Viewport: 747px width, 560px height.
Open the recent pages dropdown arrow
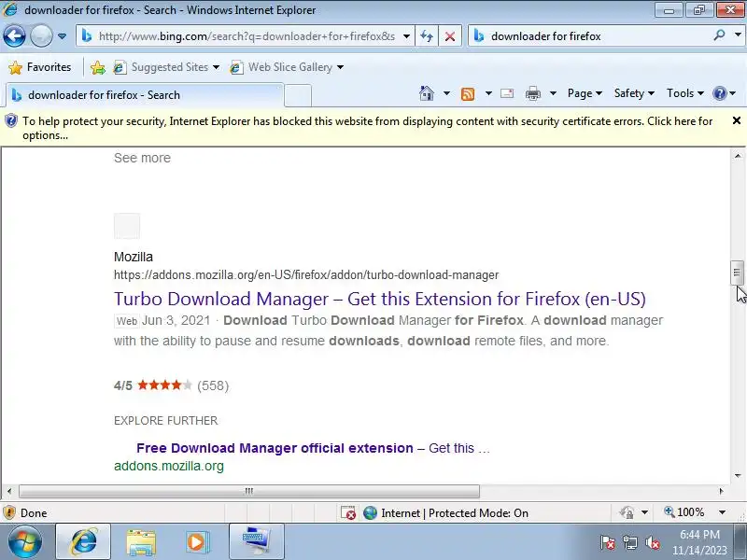pos(62,36)
